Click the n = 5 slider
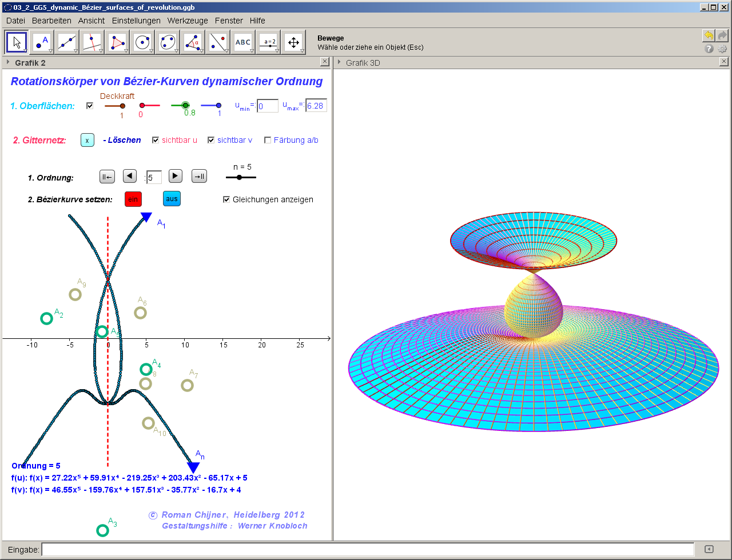 [240, 178]
